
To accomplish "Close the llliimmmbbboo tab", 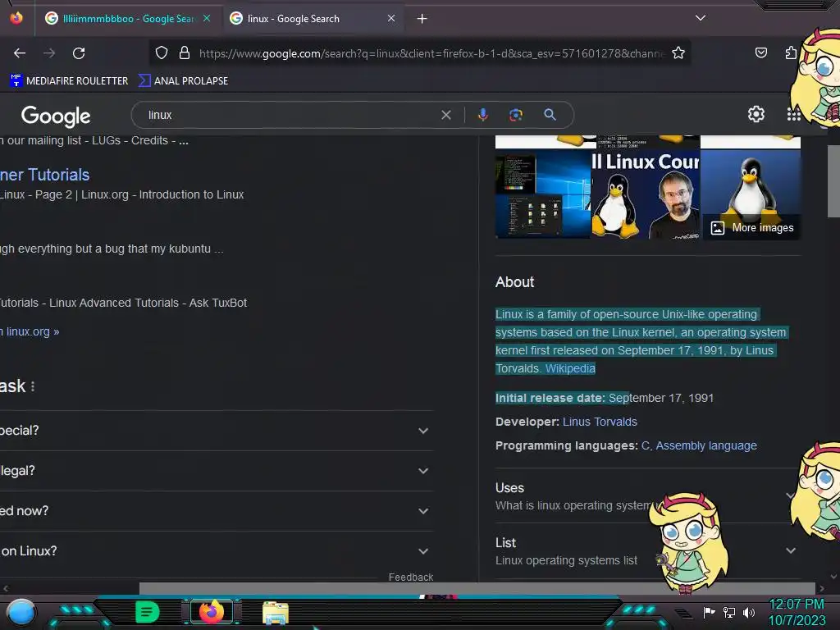I will pos(206,18).
